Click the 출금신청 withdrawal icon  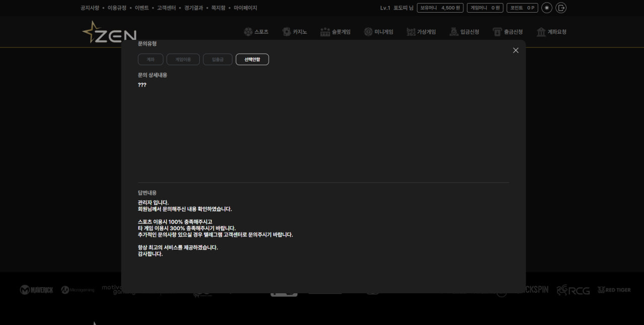497,32
